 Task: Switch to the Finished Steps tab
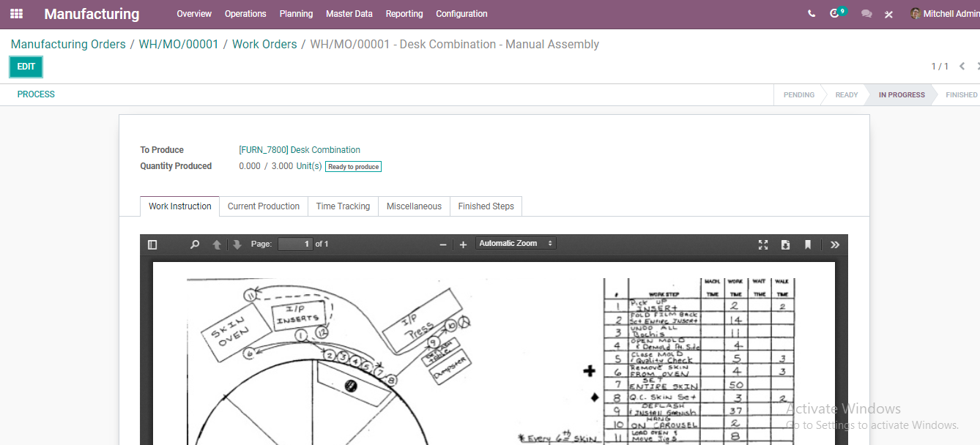486,206
